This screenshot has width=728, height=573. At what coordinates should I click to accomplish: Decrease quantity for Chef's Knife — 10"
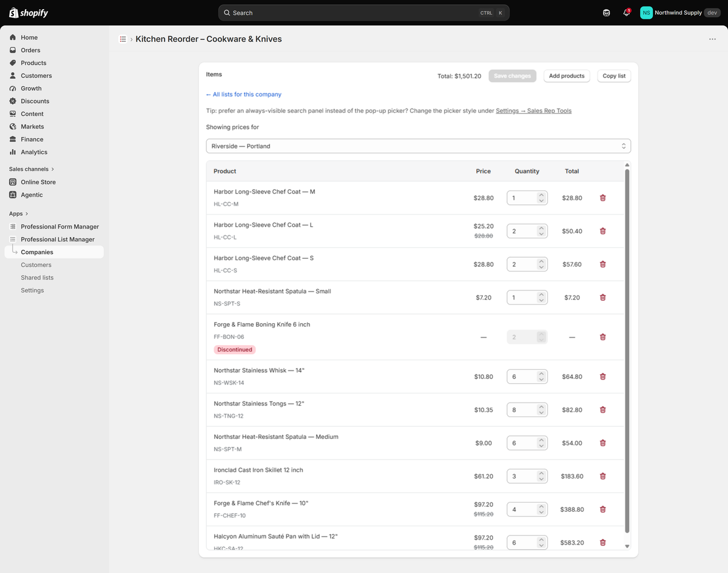[x=541, y=512]
